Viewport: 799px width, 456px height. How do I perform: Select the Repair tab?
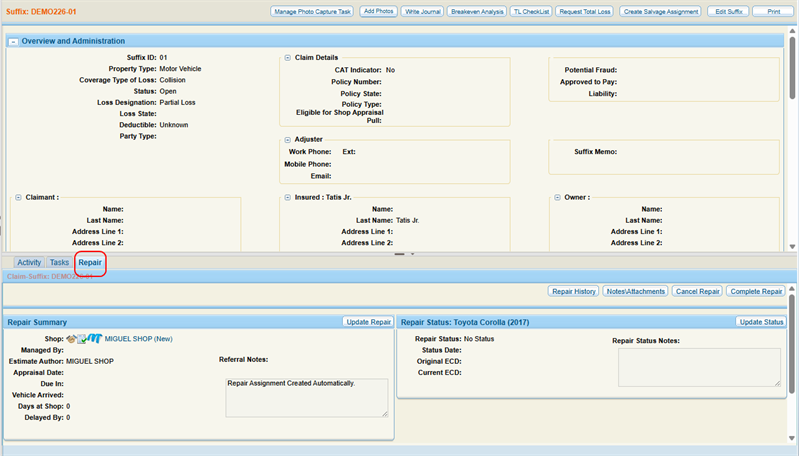click(x=90, y=262)
